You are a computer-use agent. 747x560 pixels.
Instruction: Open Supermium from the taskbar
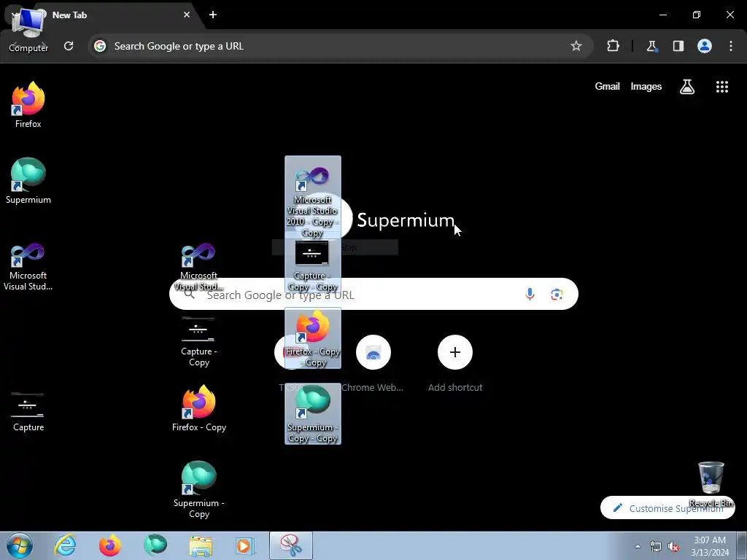155,545
